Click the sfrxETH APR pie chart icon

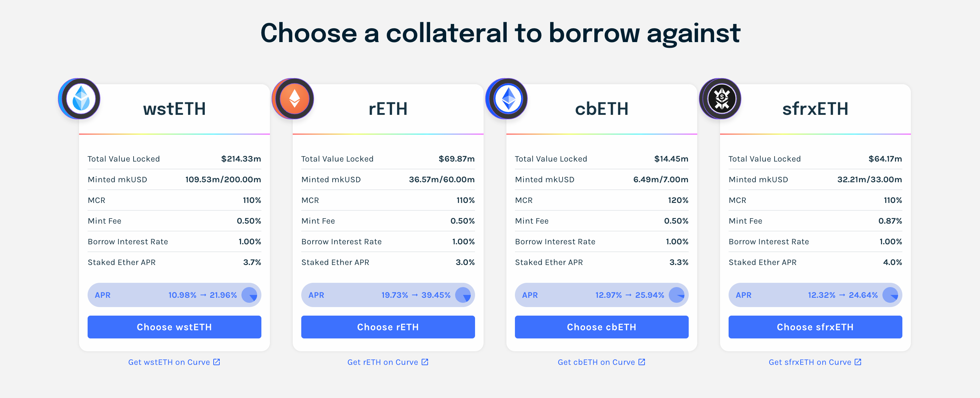tap(890, 295)
